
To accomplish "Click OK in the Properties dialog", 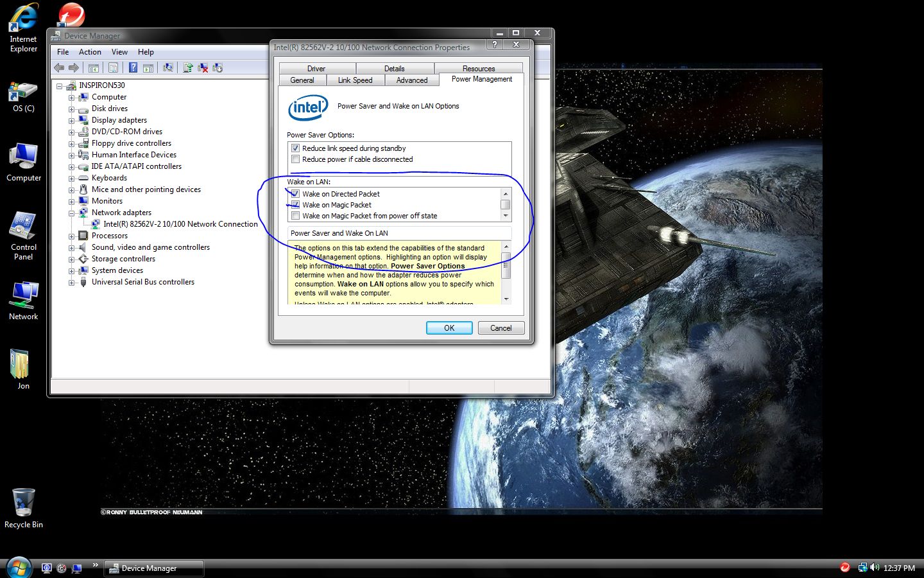I will pos(449,328).
